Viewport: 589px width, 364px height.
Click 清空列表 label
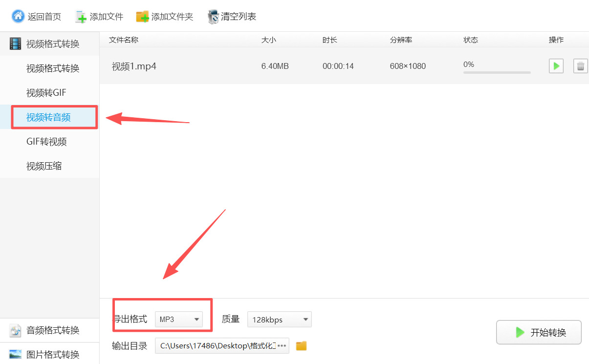239,17
